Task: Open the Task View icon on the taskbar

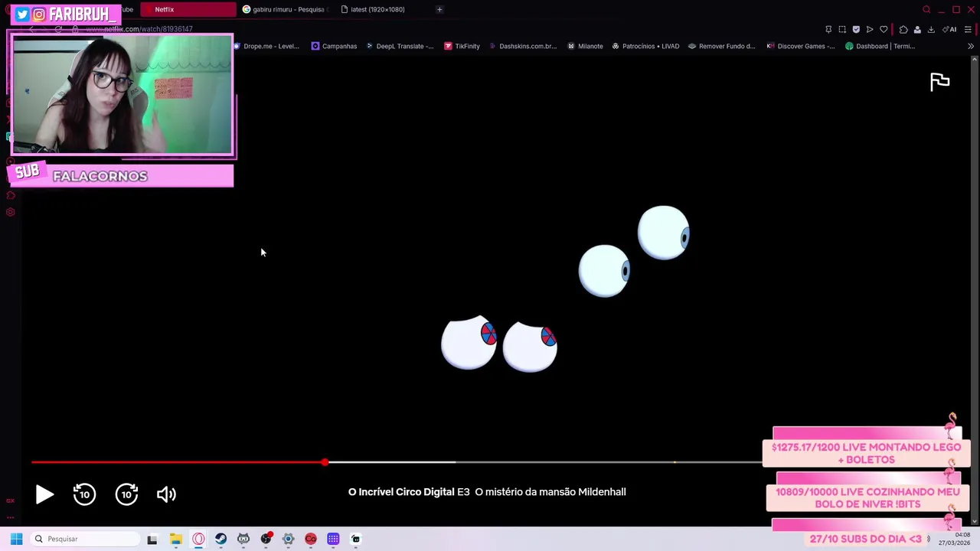Action: (152, 539)
